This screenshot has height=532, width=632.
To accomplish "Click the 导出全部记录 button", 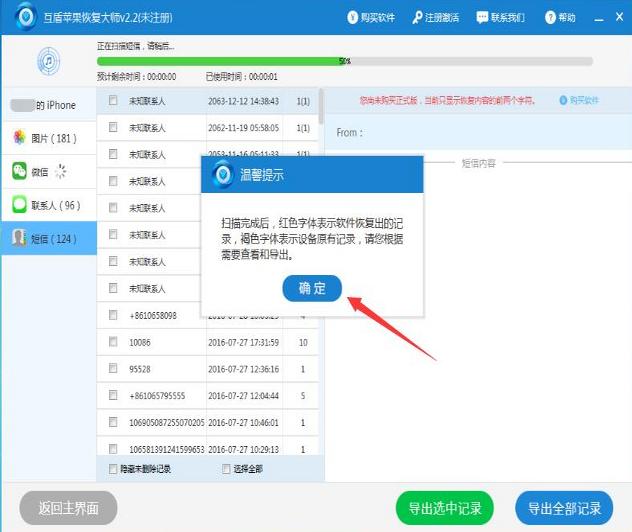I will [x=564, y=508].
